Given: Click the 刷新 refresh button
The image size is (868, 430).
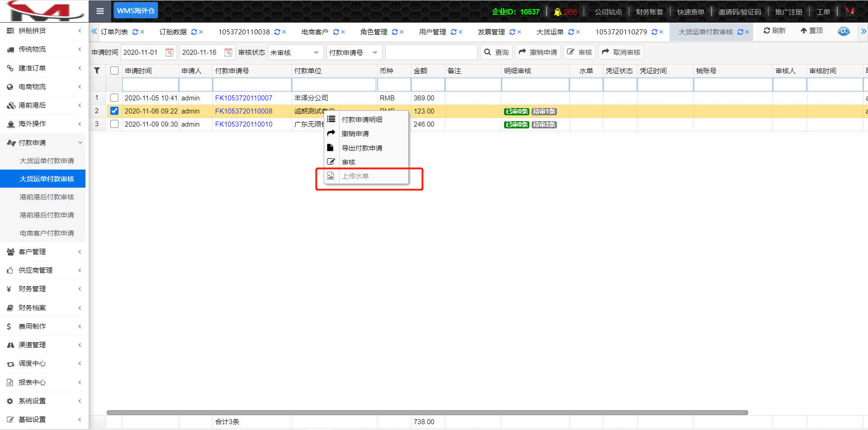Looking at the screenshot, I should click(x=775, y=31).
